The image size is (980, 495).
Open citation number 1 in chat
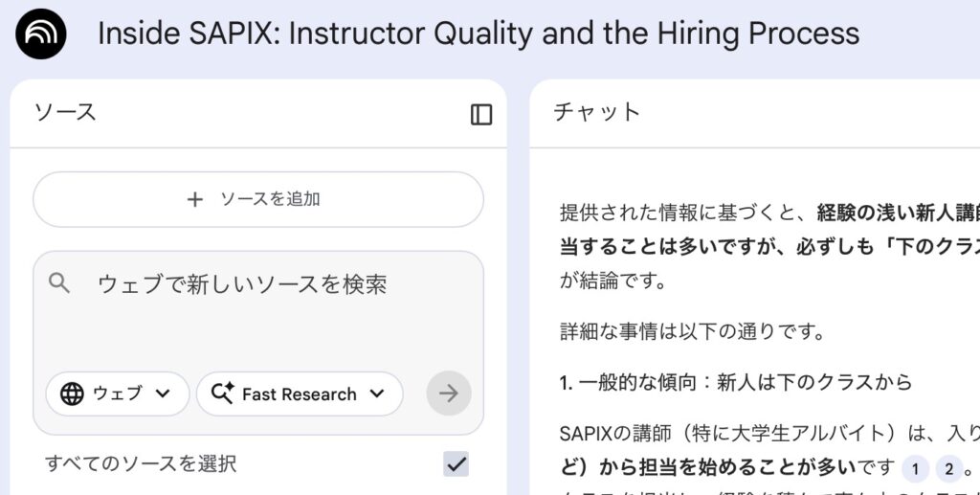point(916,468)
